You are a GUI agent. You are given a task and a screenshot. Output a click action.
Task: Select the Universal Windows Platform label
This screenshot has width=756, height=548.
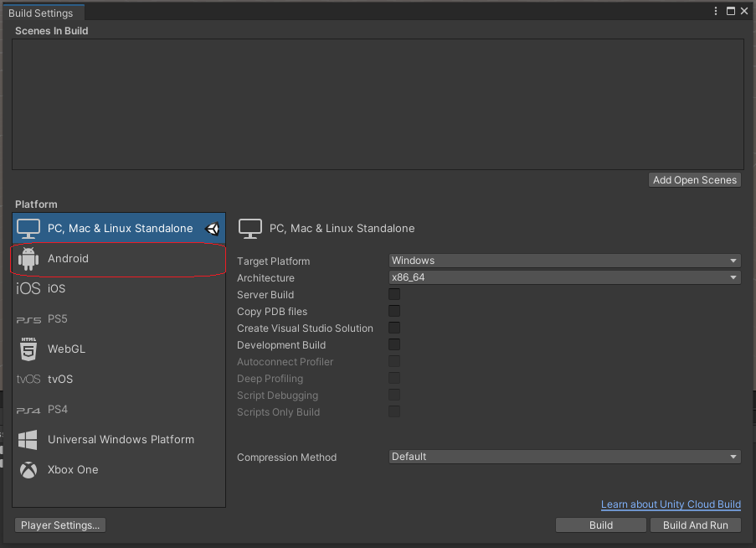[121, 439]
